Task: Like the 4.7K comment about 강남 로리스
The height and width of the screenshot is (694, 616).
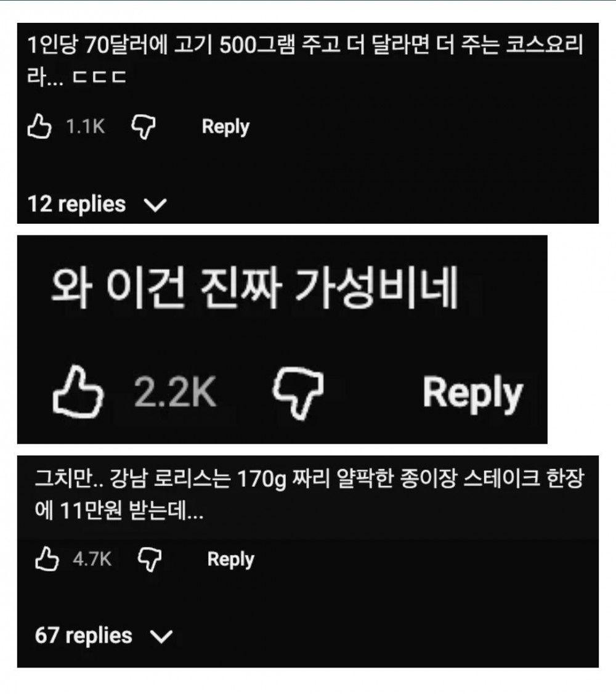Action: pos(46,558)
